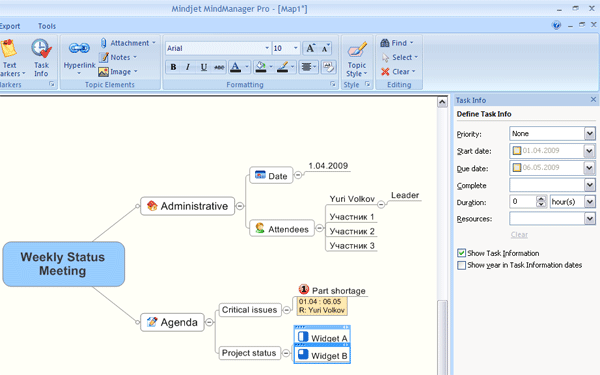Viewport: 600px width, 375px height.
Task: Collapse the Administrative branch
Action: 240,206
